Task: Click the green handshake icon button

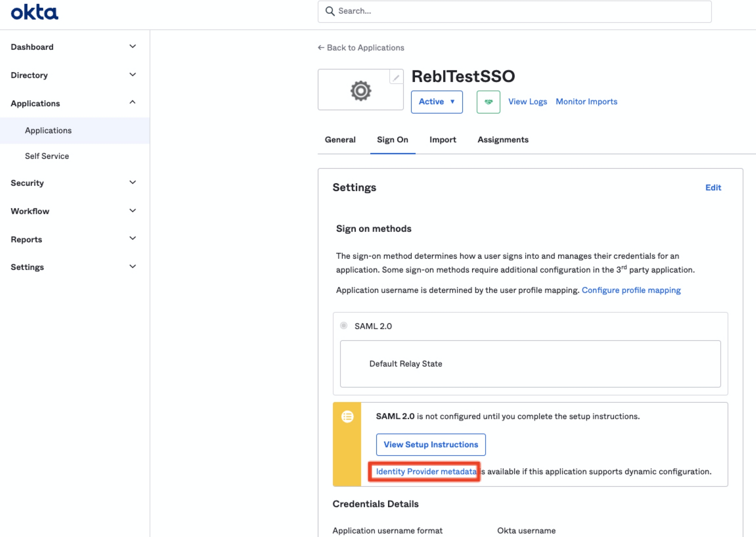Action: (x=488, y=102)
